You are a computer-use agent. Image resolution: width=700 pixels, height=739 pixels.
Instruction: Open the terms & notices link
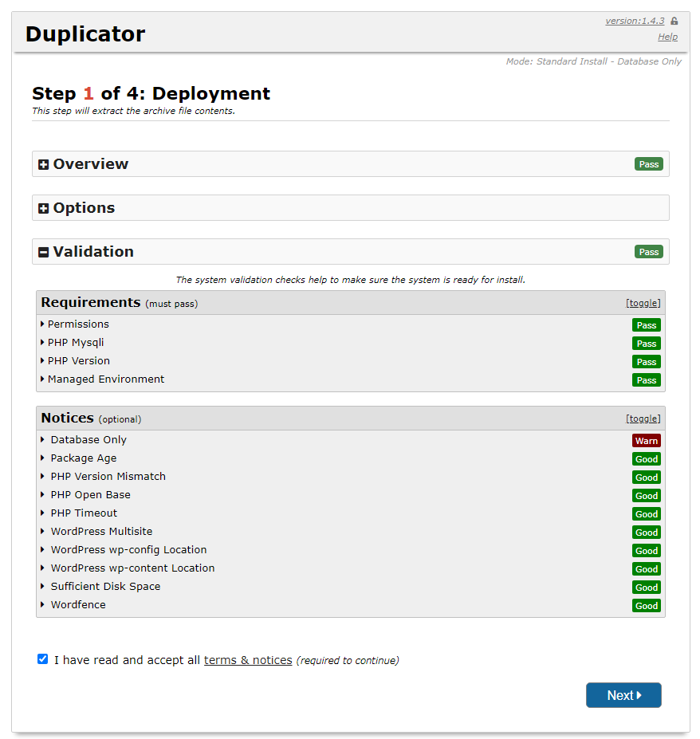coord(247,659)
